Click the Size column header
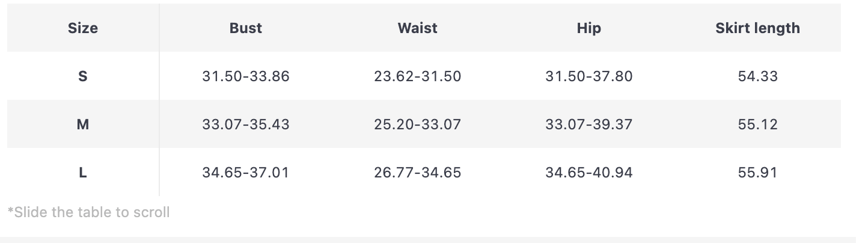The height and width of the screenshot is (243, 868). pyautogui.click(x=83, y=28)
